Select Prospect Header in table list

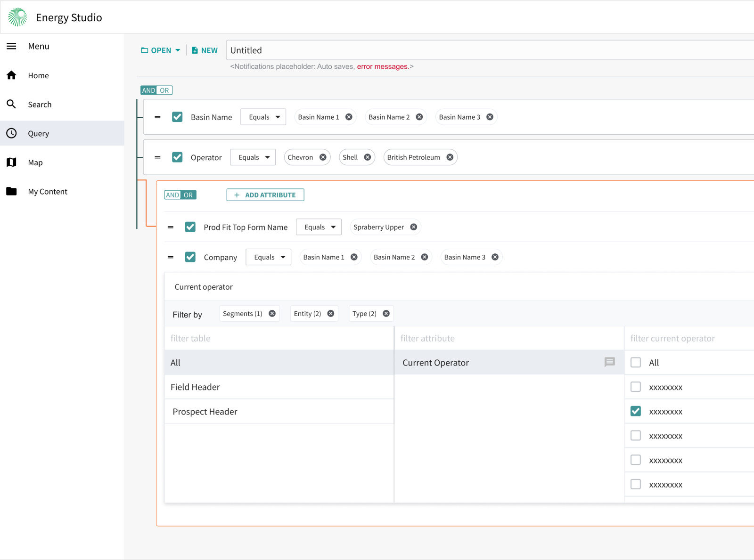pos(279,411)
